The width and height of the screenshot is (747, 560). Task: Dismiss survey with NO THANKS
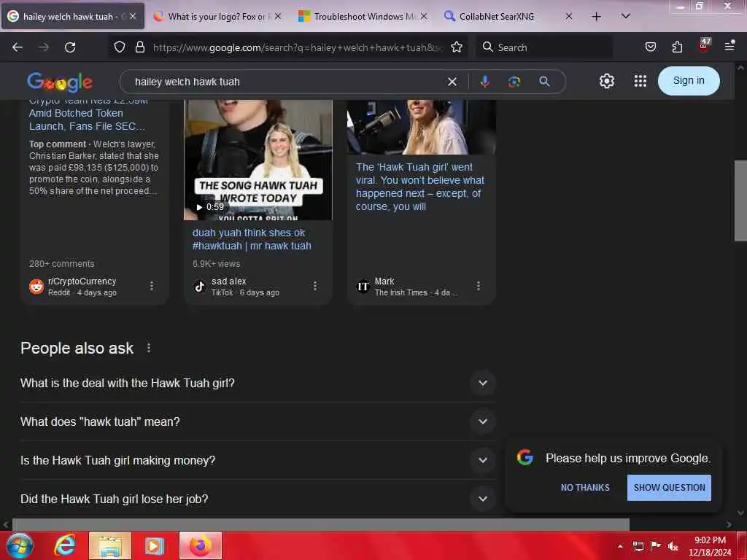click(x=585, y=488)
